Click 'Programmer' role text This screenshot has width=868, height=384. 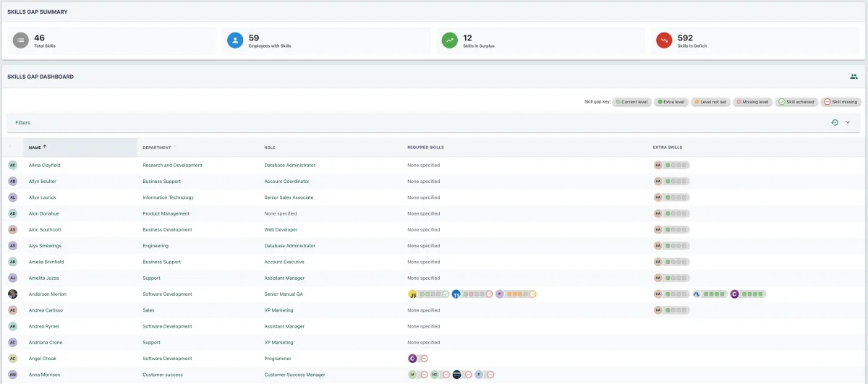tap(277, 359)
